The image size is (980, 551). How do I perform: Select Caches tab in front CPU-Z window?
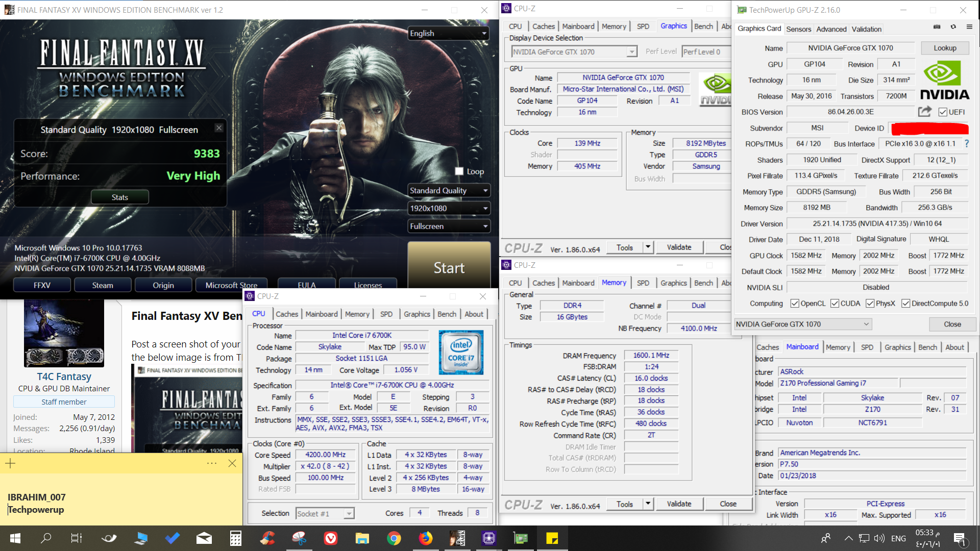tap(287, 314)
